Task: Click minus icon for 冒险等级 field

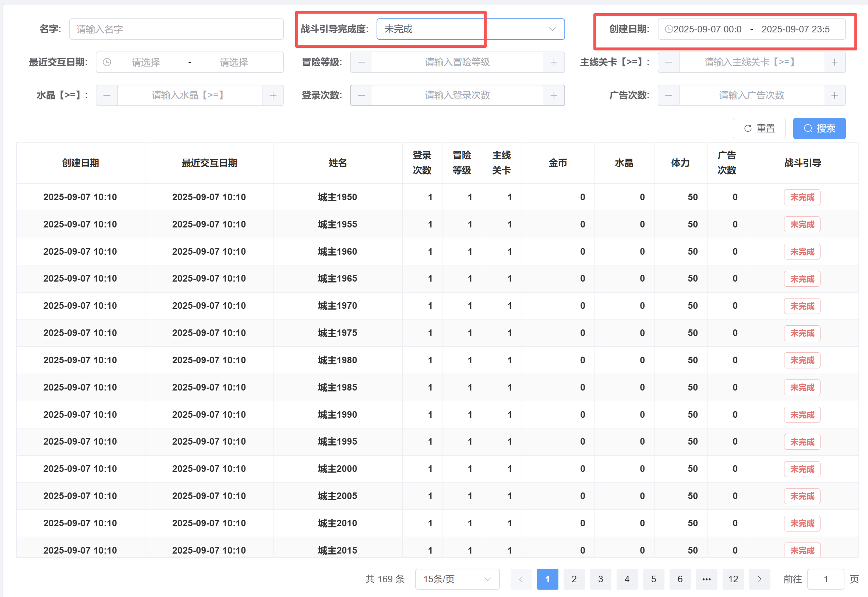Action: (361, 62)
